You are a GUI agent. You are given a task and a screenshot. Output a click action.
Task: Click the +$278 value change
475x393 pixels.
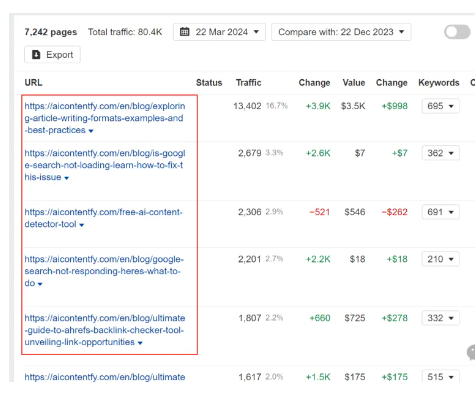(x=394, y=318)
